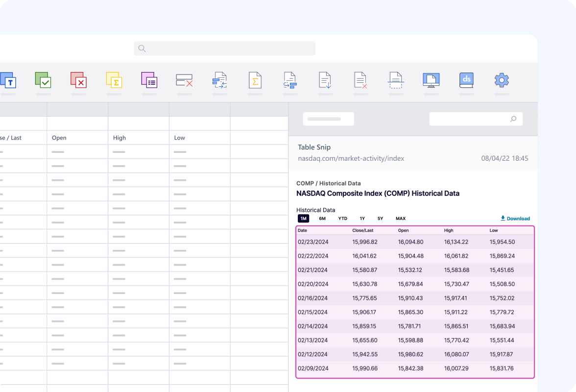This screenshot has width=576, height=392.
Task: Click the document with red X icon
Action: (x=360, y=80)
